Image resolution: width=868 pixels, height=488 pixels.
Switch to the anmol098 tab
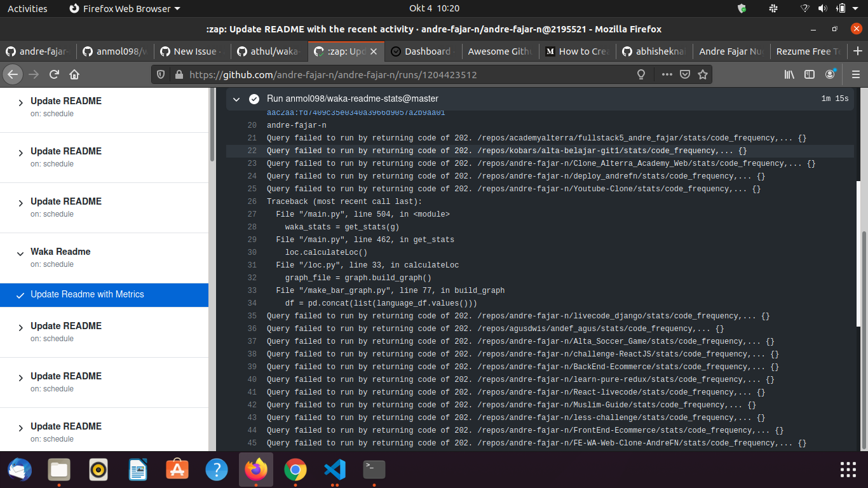[116, 51]
